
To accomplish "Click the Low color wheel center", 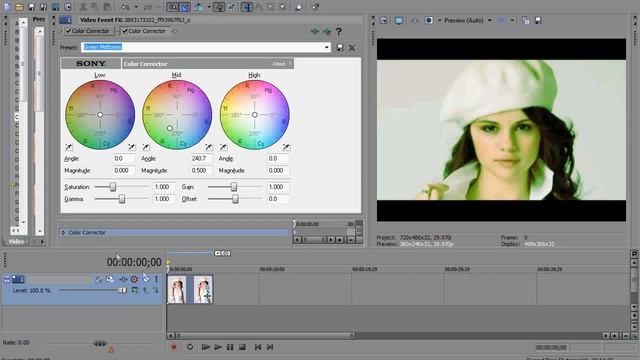I will click(100, 115).
